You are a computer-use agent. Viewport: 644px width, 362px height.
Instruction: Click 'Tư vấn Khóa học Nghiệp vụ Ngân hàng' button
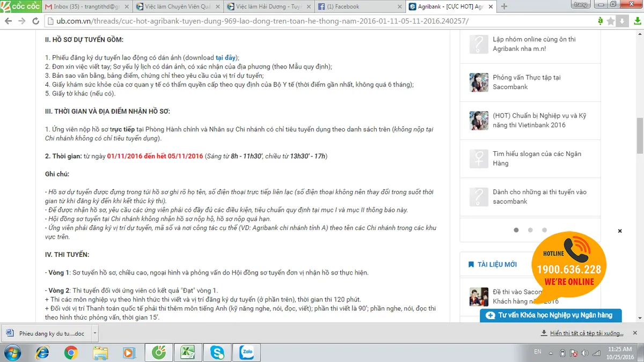click(x=551, y=315)
